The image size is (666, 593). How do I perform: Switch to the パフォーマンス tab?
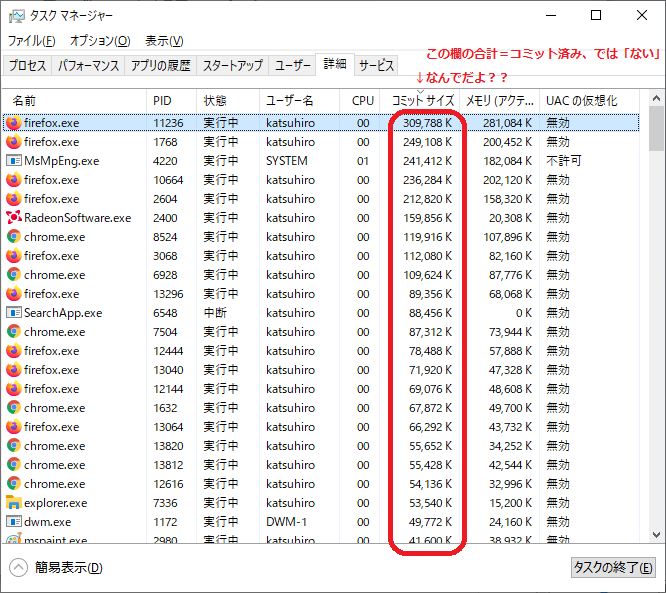[88, 65]
